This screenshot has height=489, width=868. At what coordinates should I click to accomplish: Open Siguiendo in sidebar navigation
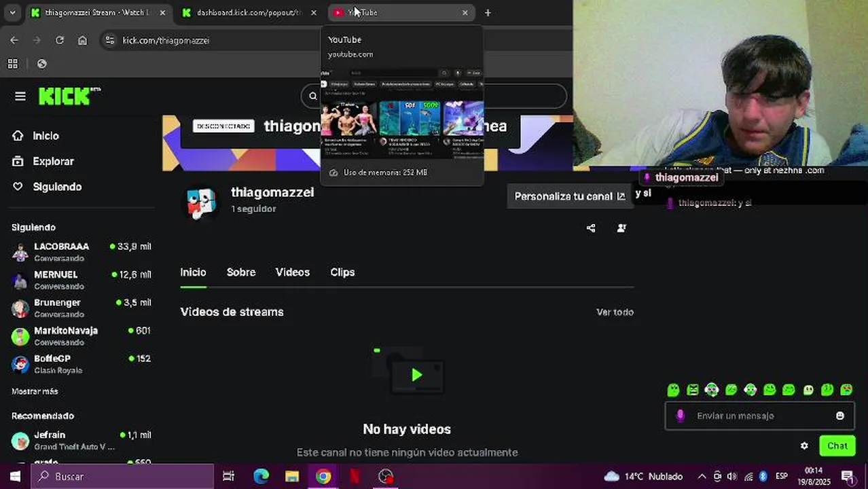point(47,187)
